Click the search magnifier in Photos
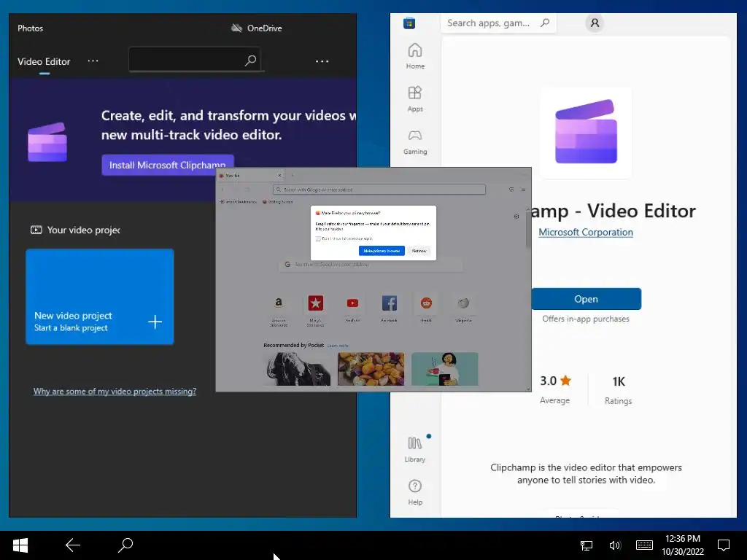This screenshot has height=560, width=747. 251,60
